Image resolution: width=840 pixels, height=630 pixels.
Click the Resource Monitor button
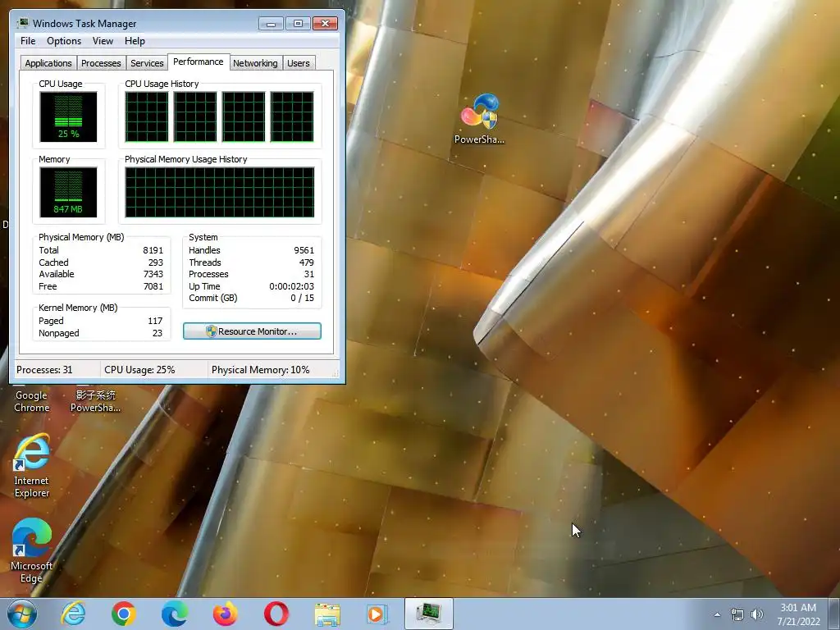coord(252,331)
